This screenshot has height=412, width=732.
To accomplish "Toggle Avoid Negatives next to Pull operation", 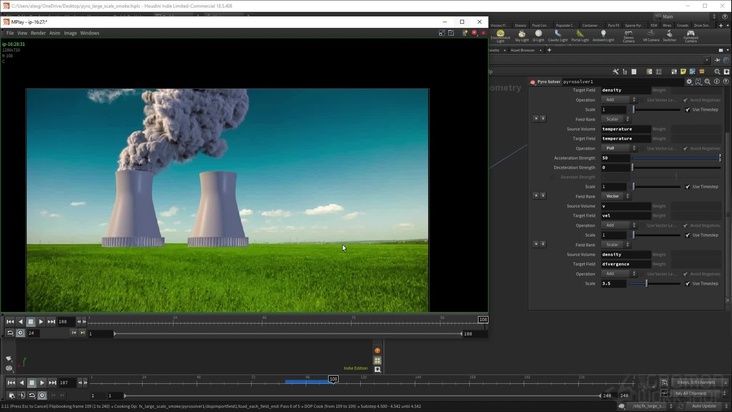I will point(685,148).
